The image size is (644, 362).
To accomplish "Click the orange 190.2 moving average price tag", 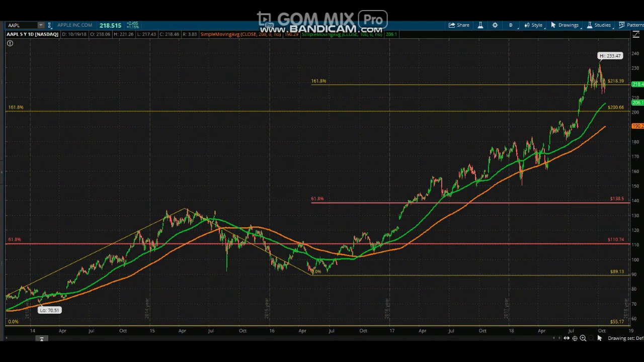I will 637,126.
